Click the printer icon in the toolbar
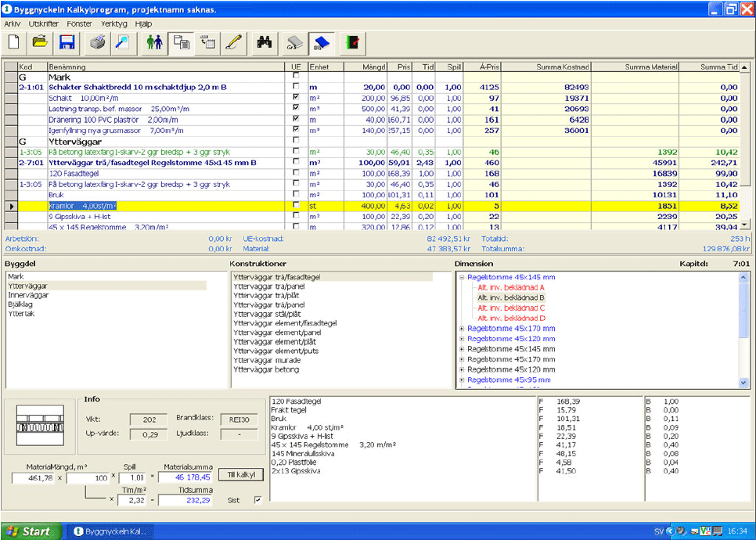Screen dimensions: 756x540 97,42
